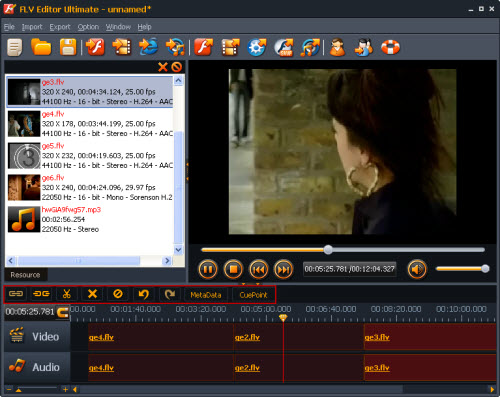
Task: Open the Option menu
Action: coord(88,27)
